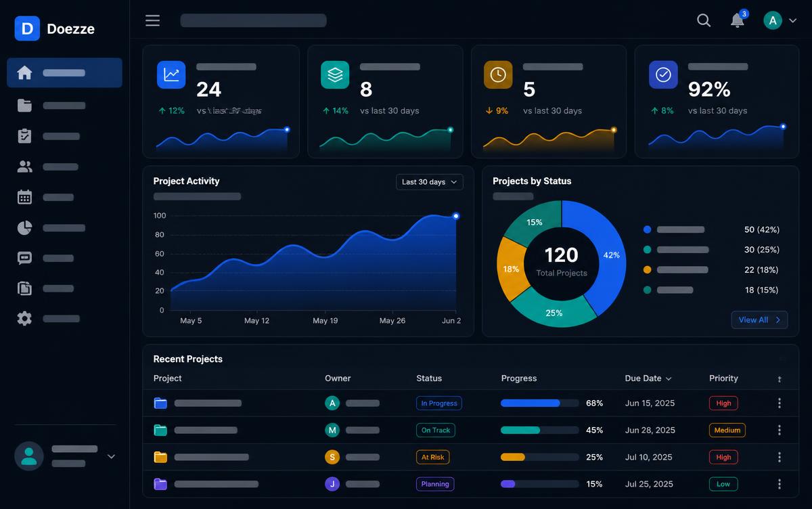Open the clipboard checklist sidebar icon
The image size is (812, 509).
pos(24,136)
